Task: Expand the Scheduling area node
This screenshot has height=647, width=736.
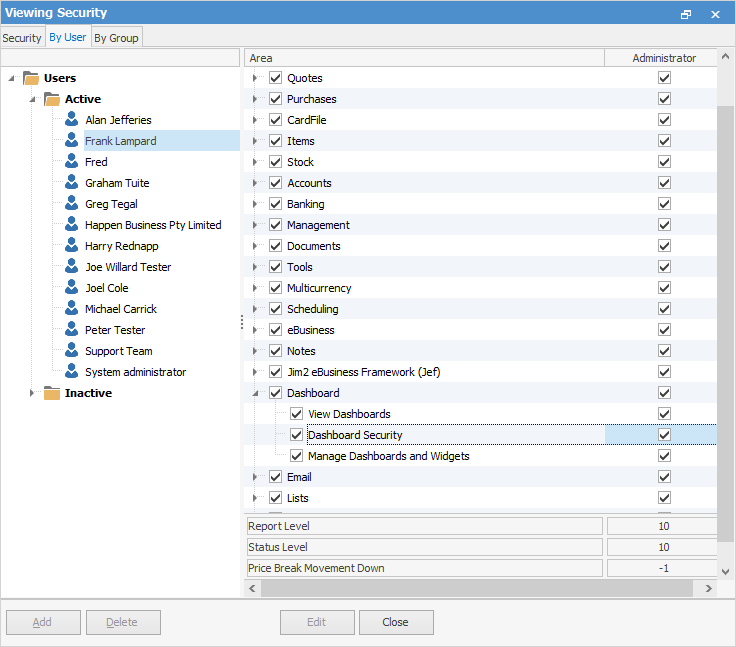Action: [x=254, y=309]
